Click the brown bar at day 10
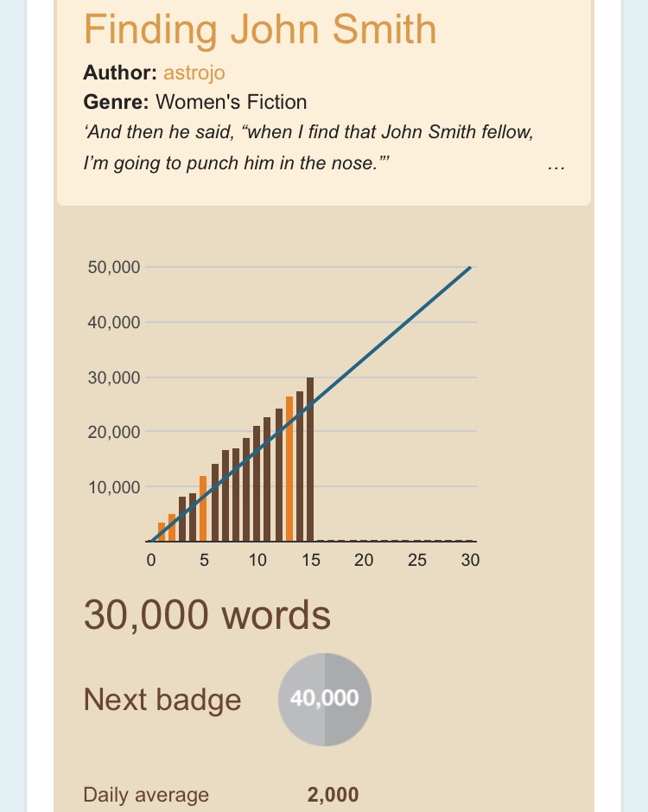The height and width of the screenshot is (812, 648). (257, 483)
